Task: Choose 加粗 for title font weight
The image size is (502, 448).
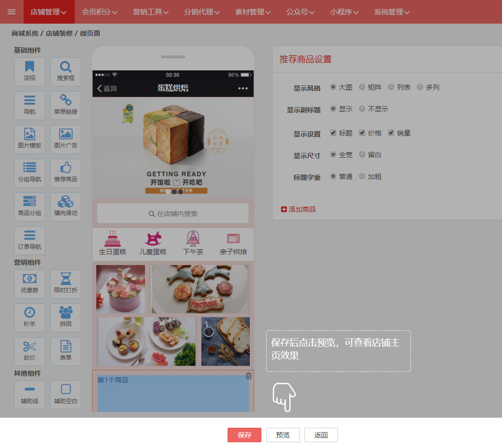Action: tap(362, 176)
